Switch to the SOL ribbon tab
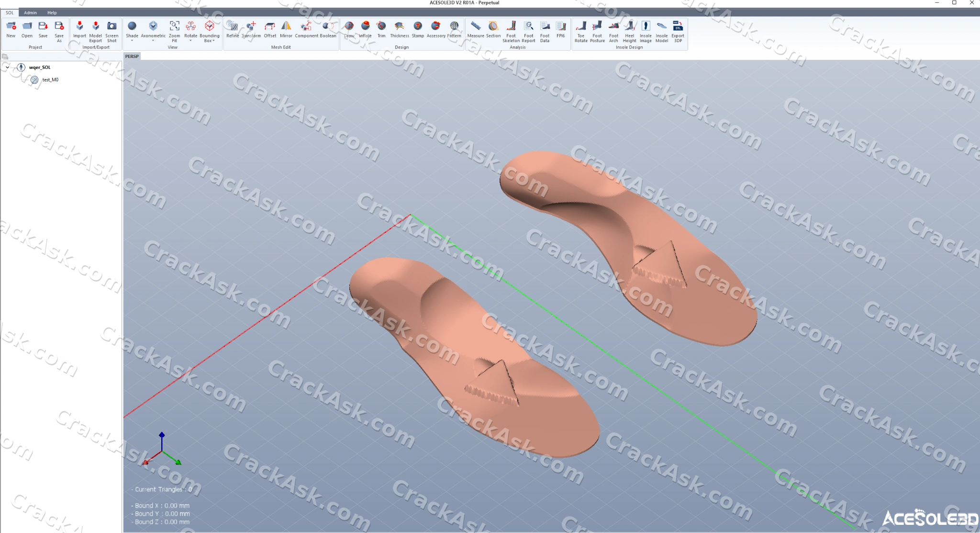Screen dimensions: 980x533 coord(10,12)
